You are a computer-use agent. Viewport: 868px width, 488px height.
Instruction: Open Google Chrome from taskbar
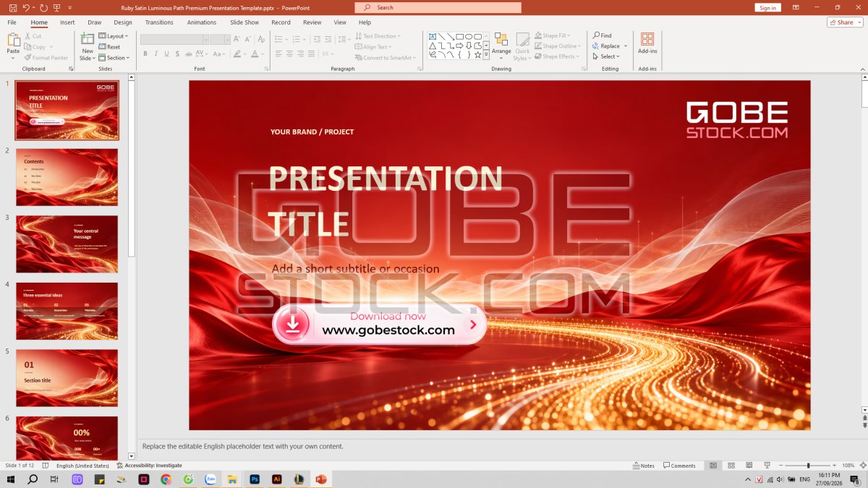pos(166,479)
